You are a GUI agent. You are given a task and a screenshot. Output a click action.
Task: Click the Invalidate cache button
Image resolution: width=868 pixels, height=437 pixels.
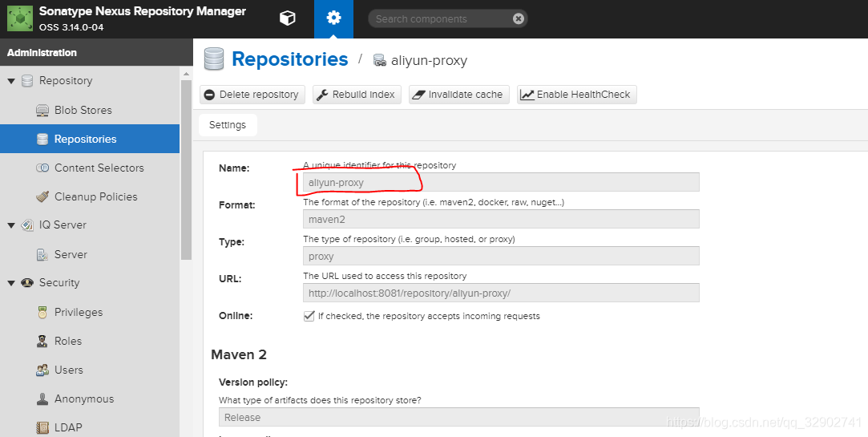coord(459,95)
